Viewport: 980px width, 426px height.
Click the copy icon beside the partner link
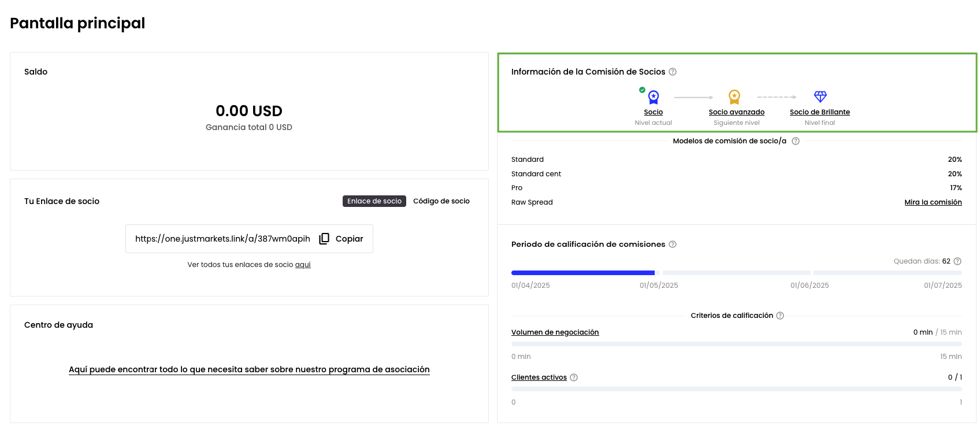324,239
